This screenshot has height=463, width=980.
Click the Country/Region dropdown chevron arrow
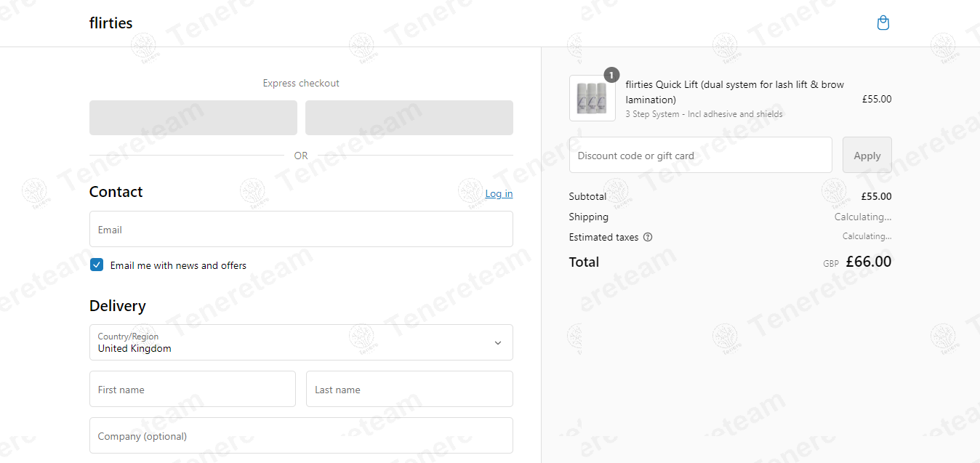[498, 343]
